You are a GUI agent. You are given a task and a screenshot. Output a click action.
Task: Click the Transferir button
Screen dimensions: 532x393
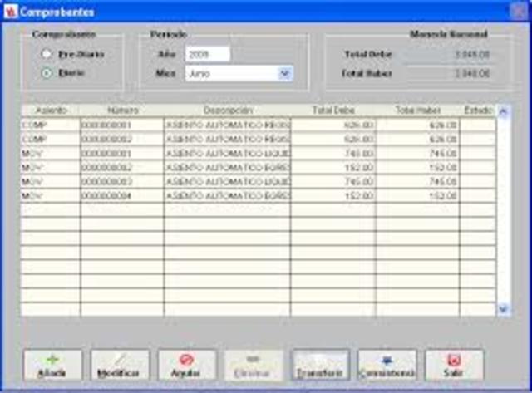pos(320,365)
